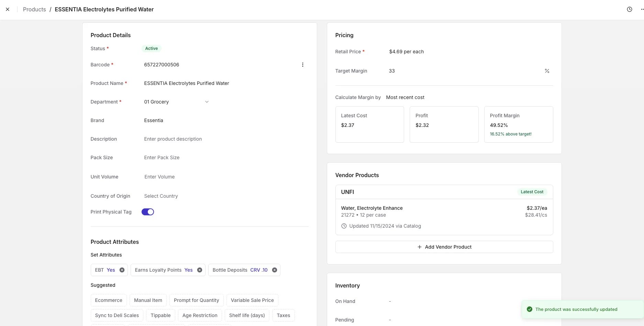Viewport: 644px width, 326px height.
Task: Open the barcode three-dot menu
Action: [x=302, y=65]
